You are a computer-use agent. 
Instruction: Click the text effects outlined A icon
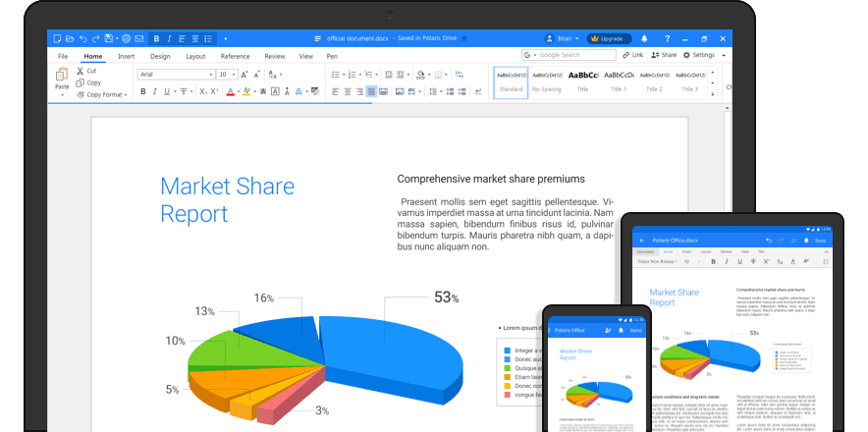tap(298, 91)
